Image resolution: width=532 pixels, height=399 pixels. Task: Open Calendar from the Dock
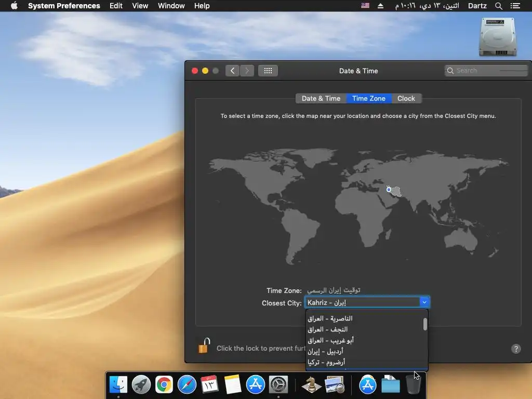(x=209, y=384)
